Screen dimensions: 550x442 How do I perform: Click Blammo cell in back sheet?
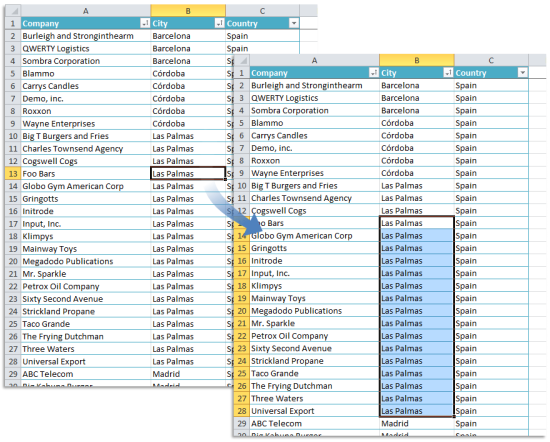coord(86,74)
